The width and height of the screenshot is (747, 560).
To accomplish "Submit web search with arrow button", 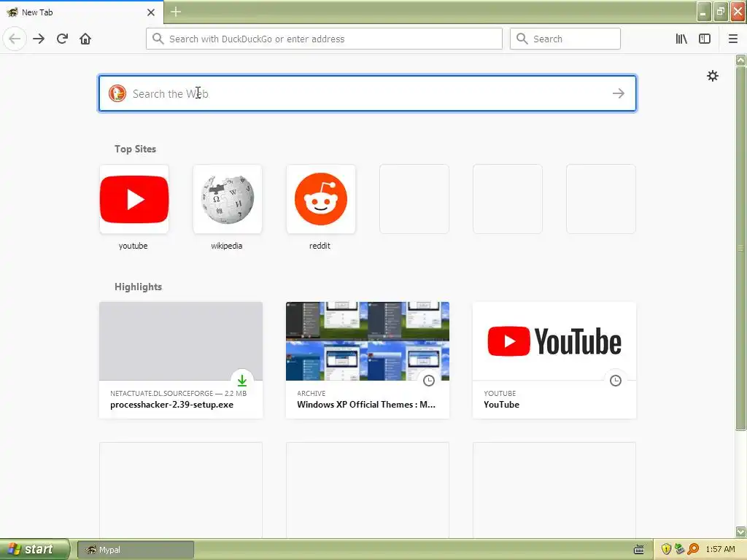I will click(x=619, y=93).
